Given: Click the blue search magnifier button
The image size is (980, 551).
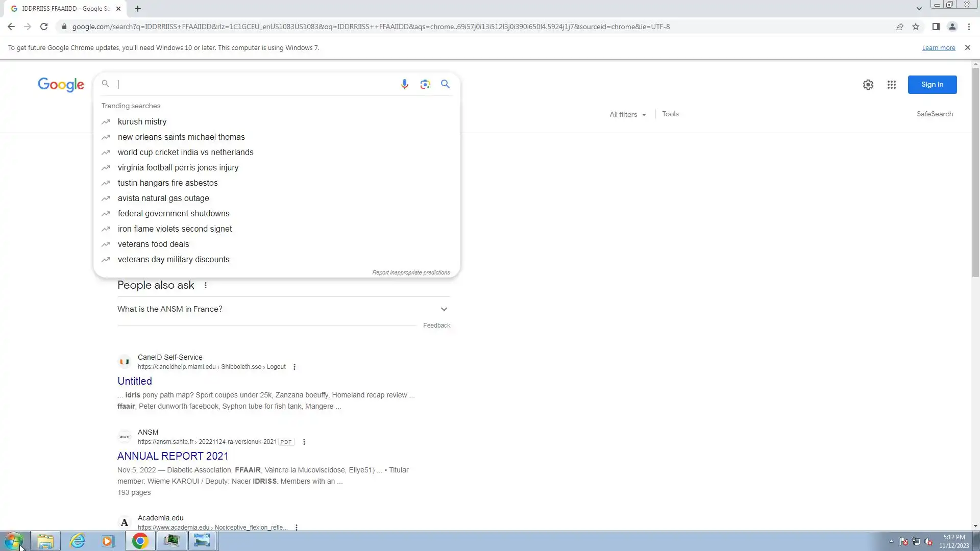Looking at the screenshot, I should [445, 84].
